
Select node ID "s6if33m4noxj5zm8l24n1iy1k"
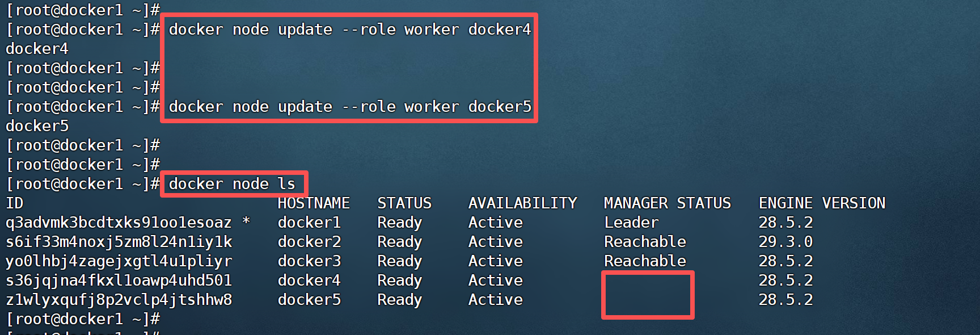[119, 242]
